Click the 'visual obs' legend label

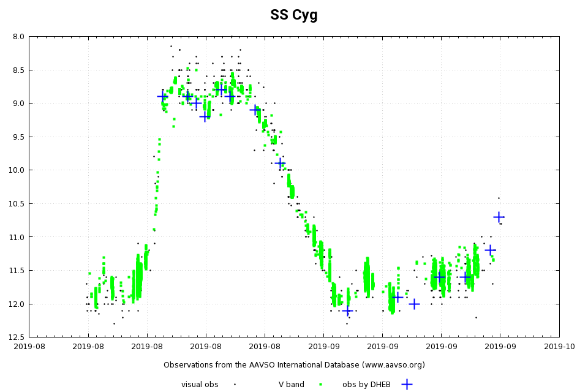[200, 385]
